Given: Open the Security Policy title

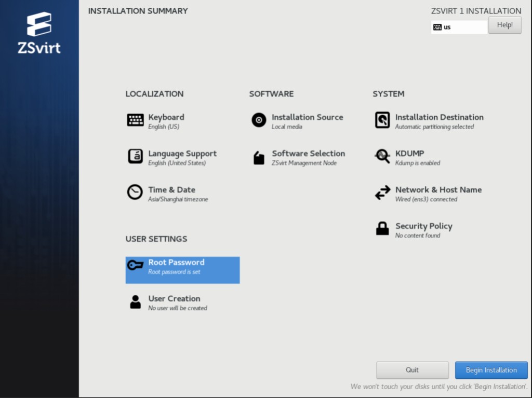Looking at the screenshot, I should (424, 226).
